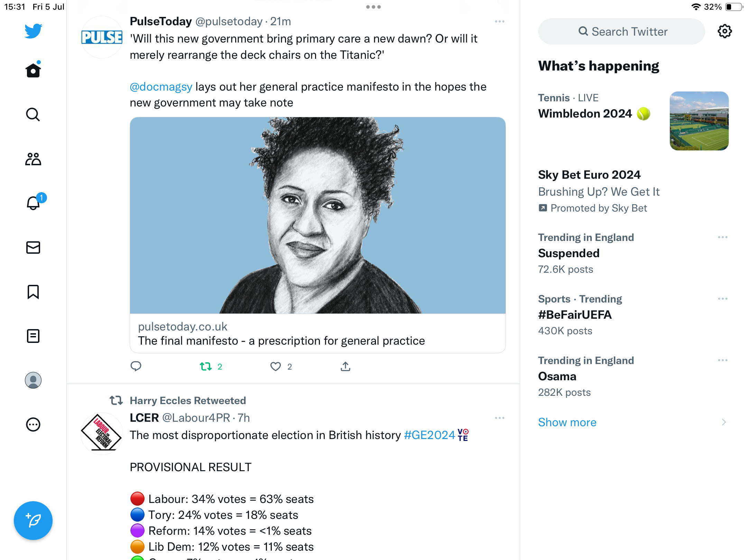Open the Communities icon
This screenshot has width=747, height=560.
33,159
